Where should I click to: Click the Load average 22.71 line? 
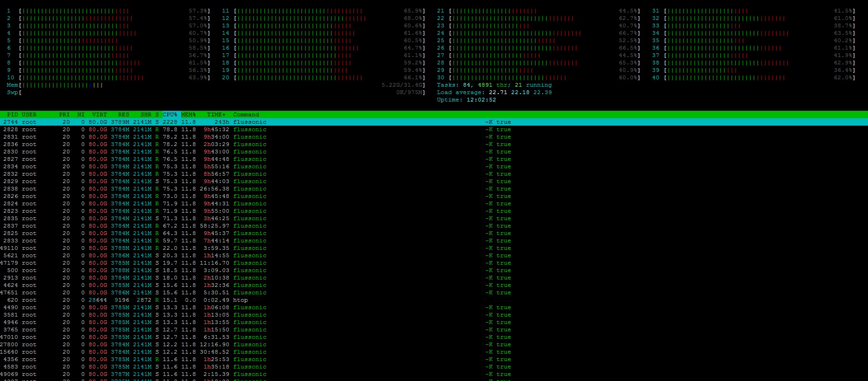[x=494, y=92]
